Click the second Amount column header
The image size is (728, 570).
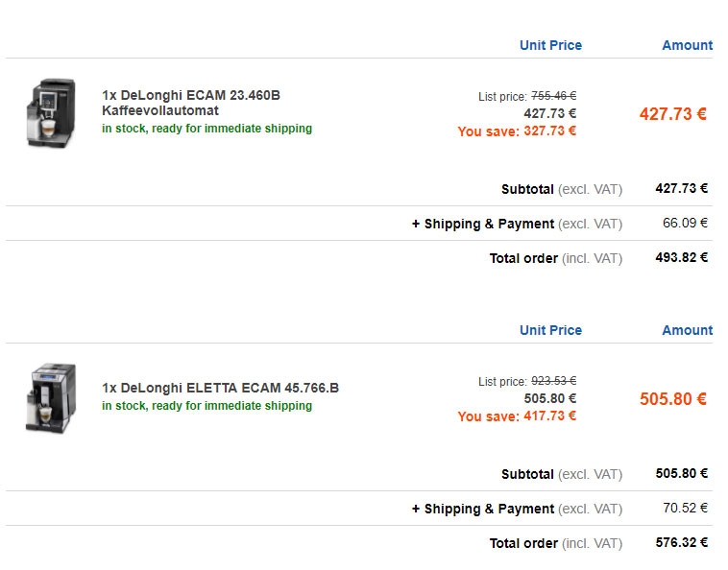point(687,330)
